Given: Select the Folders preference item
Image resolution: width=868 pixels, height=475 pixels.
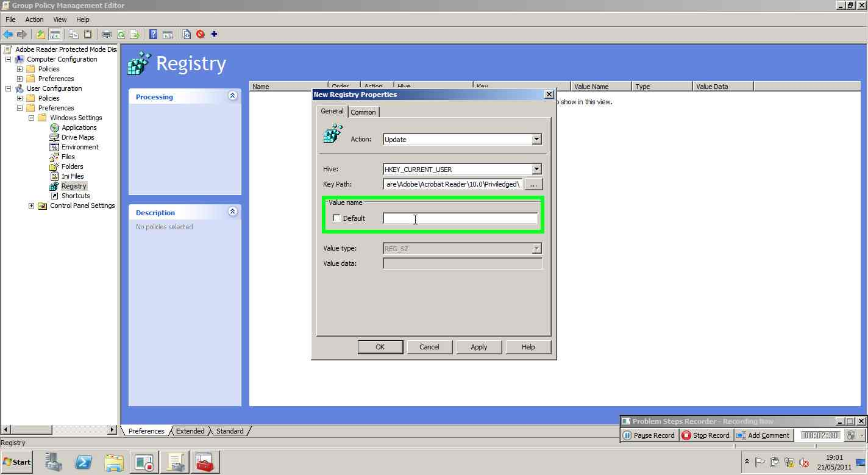Looking at the screenshot, I should click(x=72, y=166).
